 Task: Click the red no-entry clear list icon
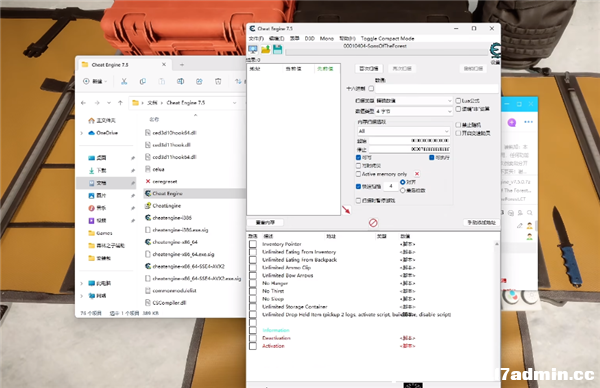pos(373,223)
